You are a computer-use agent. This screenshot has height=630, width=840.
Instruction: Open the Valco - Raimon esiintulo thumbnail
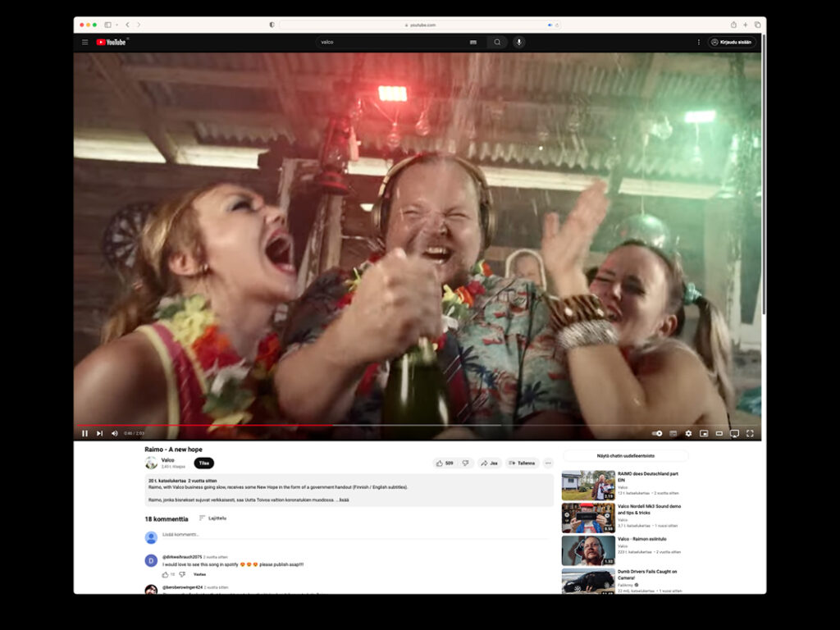tap(588, 550)
